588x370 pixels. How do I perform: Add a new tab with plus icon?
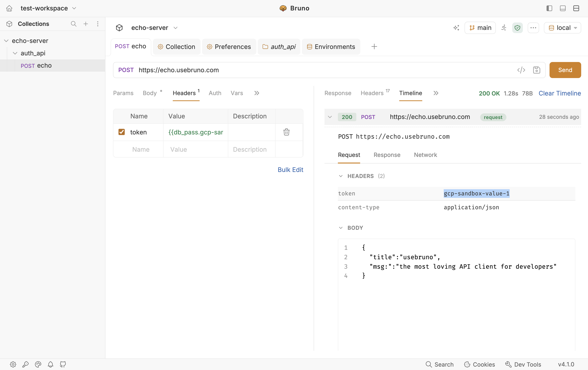(374, 47)
